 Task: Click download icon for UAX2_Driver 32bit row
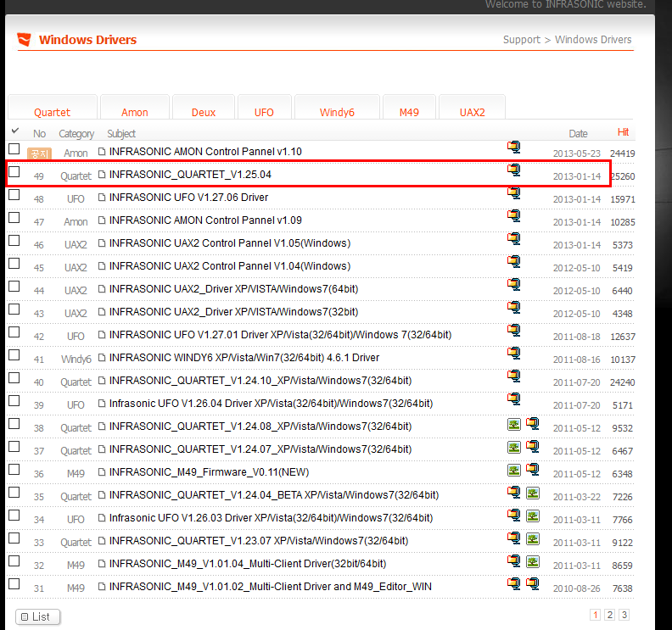[514, 307]
